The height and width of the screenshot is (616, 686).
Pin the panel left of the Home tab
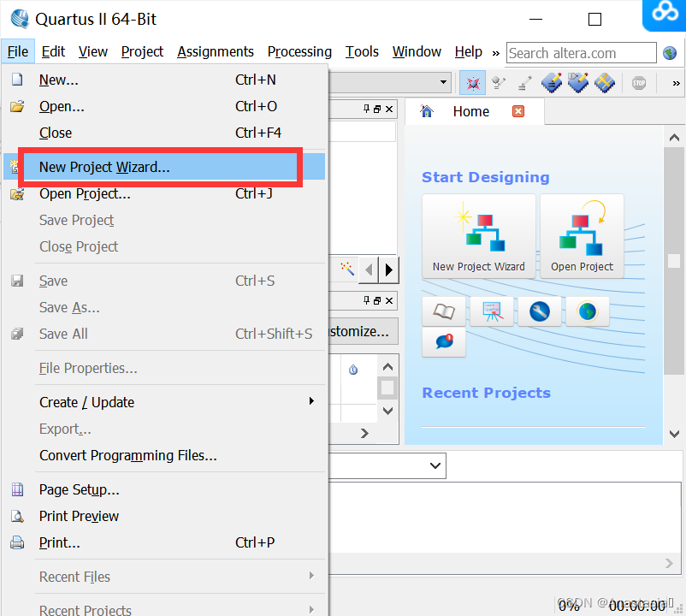tap(367, 109)
